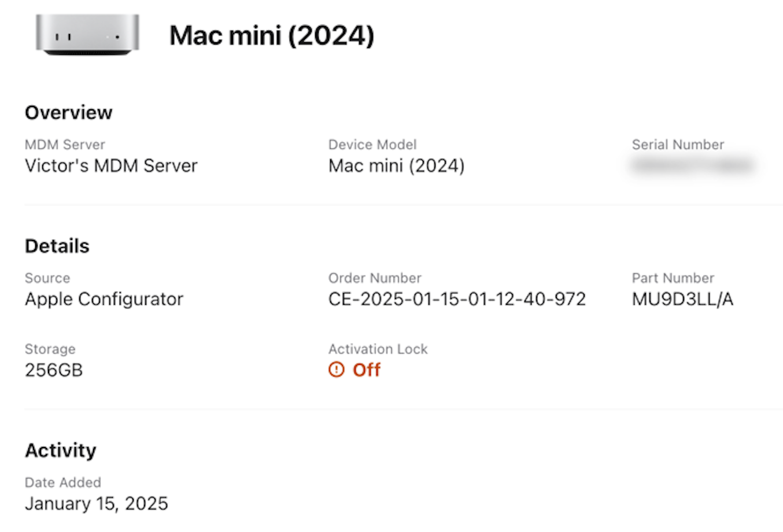The image size is (783, 532).
Task: Click the Device Model value 'Mac mini (2024)'
Action: (x=396, y=166)
